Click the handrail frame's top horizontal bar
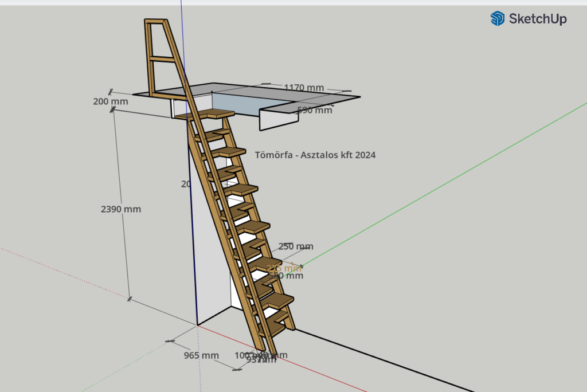Viewport: 587px width, 392px height. (x=155, y=22)
